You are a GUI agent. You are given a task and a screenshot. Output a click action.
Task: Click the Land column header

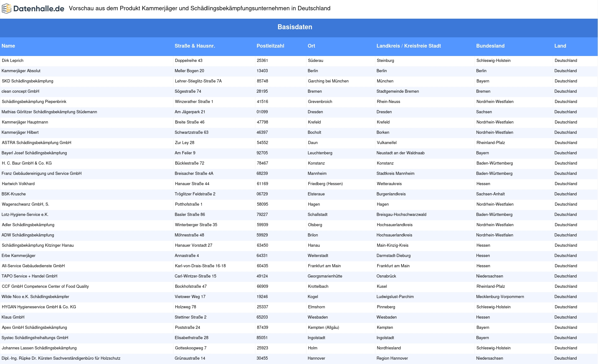pos(560,46)
